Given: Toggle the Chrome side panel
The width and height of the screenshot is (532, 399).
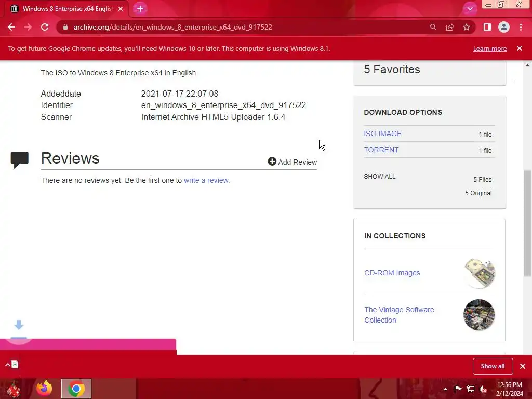Looking at the screenshot, I should click(x=487, y=27).
